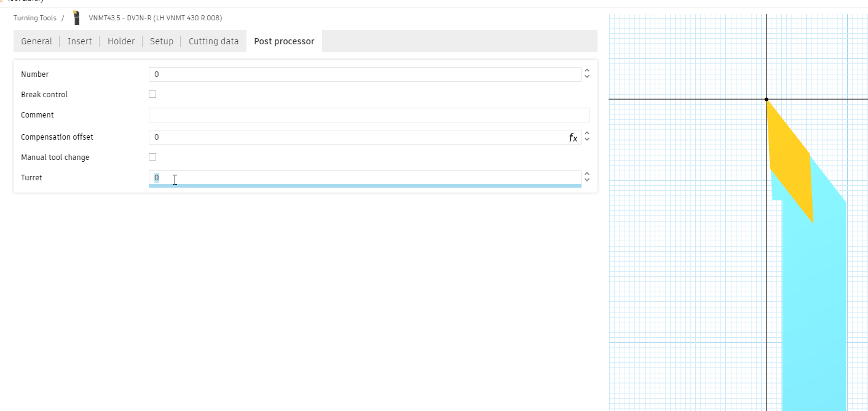Image resolution: width=868 pixels, height=411 pixels.
Task: Click the turning tool holder icon in breadcrumb
Action: pyautogui.click(x=76, y=18)
